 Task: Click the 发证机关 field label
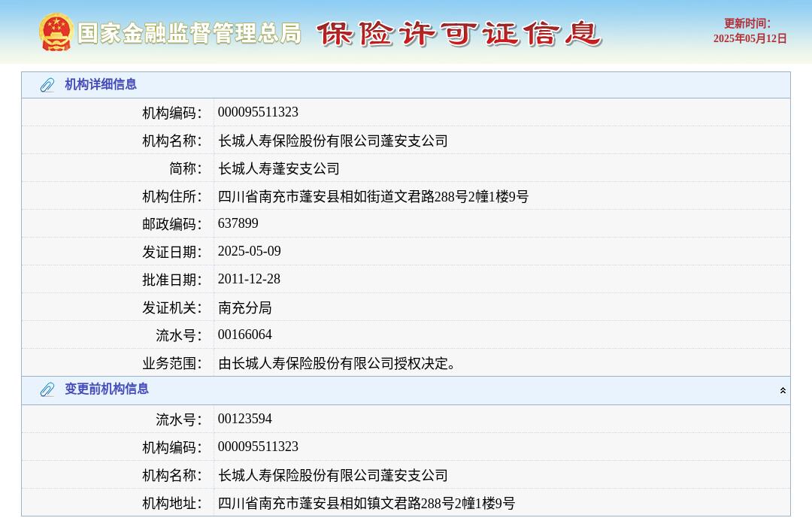click(172, 307)
